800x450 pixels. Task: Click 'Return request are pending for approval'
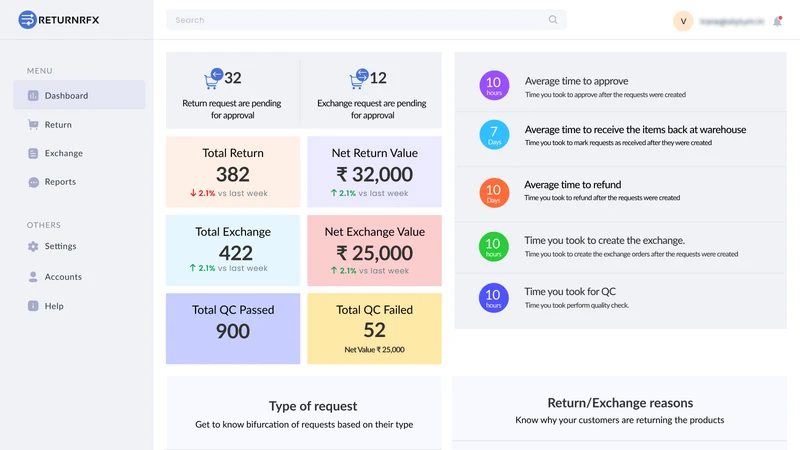point(232,109)
